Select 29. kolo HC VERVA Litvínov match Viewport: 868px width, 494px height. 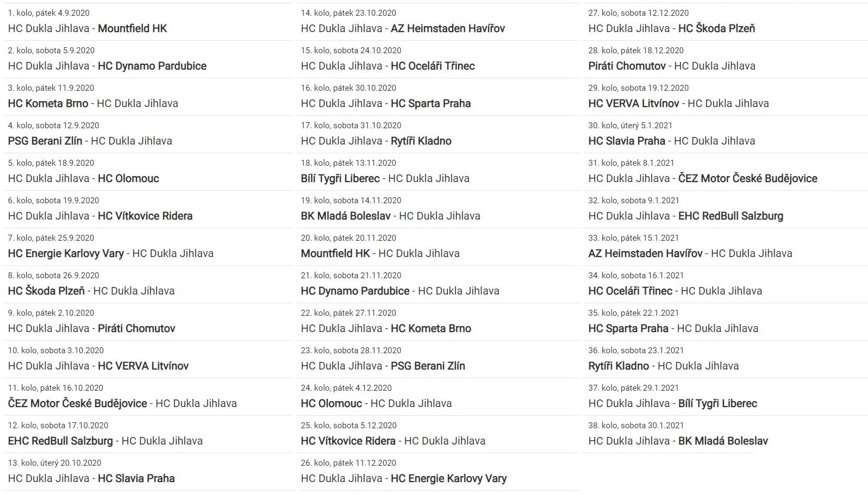[x=678, y=103]
